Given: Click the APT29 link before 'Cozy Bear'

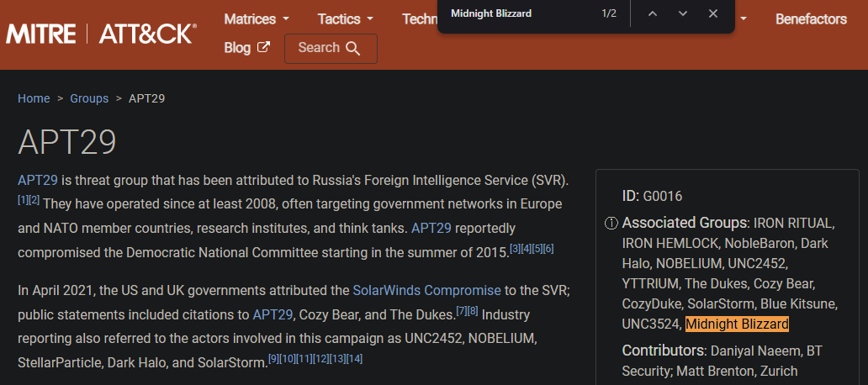Looking at the screenshot, I should 273,314.
